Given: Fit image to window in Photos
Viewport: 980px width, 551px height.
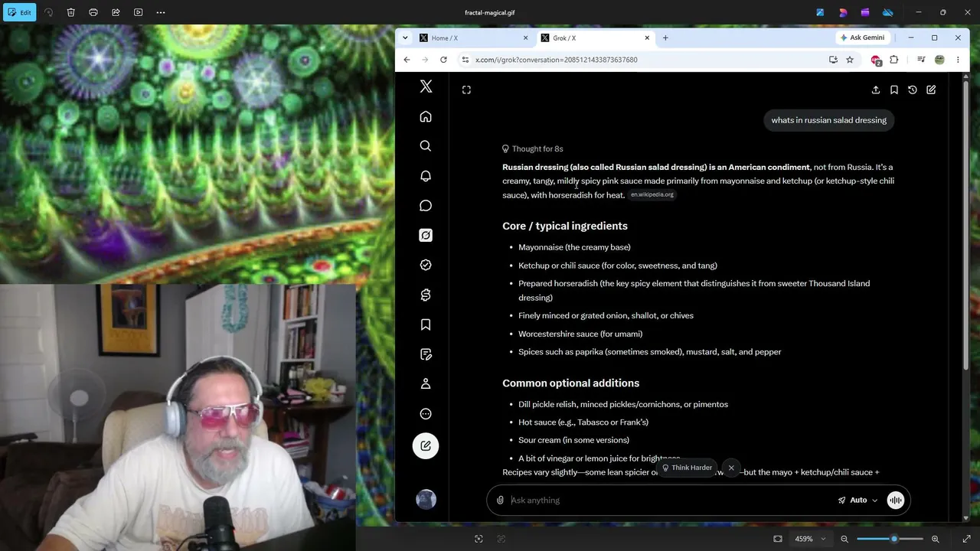Looking at the screenshot, I should 778,539.
